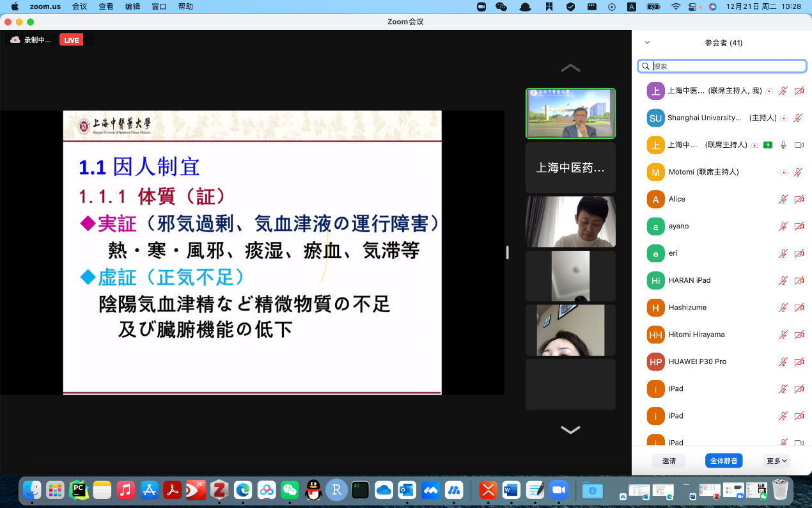Toggle the camera icon of the unmuted co-host
Image resolution: width=812 pixels, height=508 pixels.
point(799,145)
